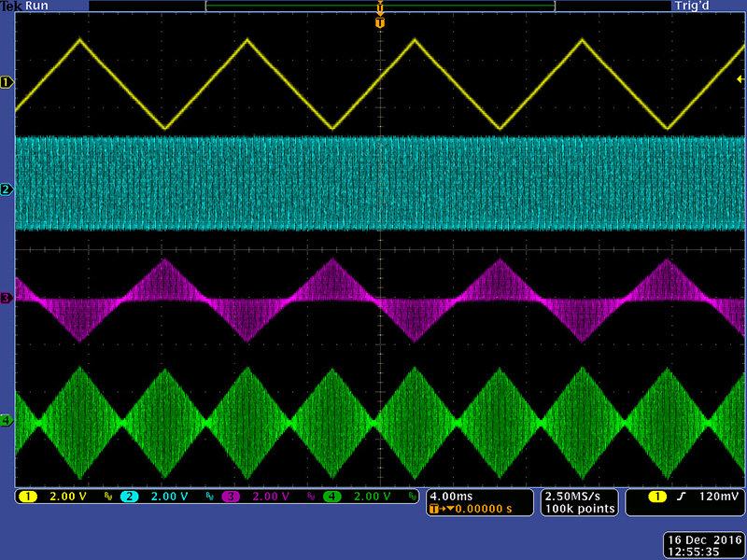The width and height of the screenshot is (747, 560).
Task: Click the channel 4 ground marker
Action: click(x=7, y=422)
